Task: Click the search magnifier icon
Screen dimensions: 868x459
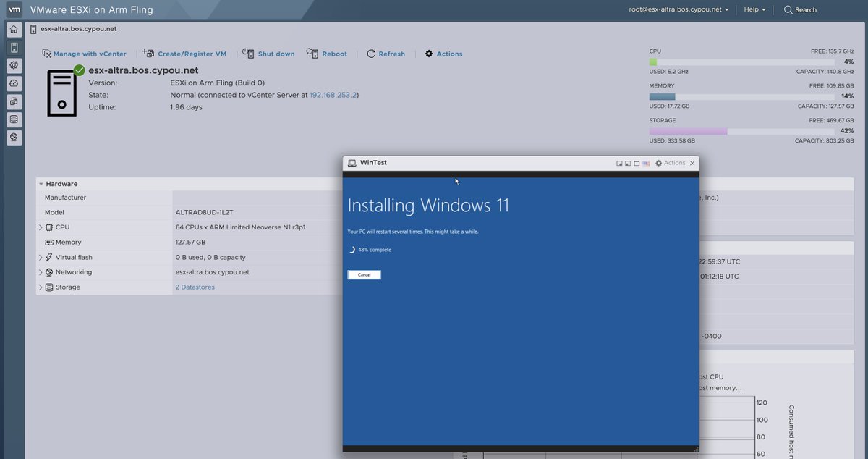Action: [x=788, y=9]
